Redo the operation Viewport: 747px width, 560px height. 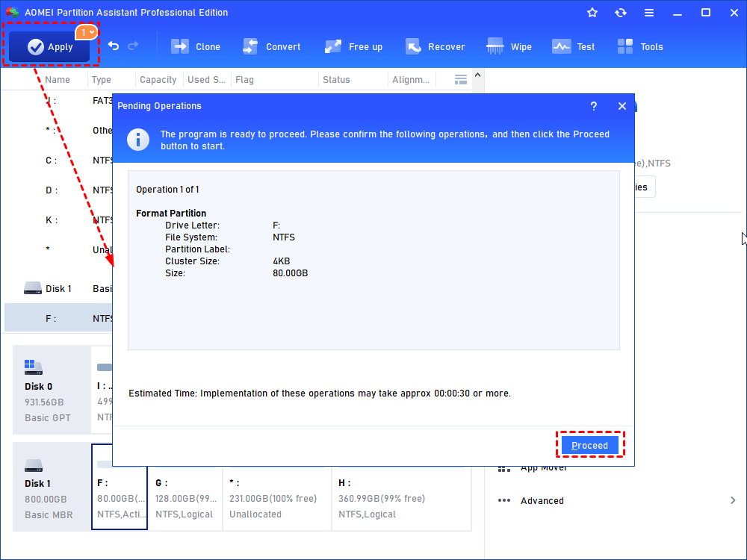[x=134, y=46]
